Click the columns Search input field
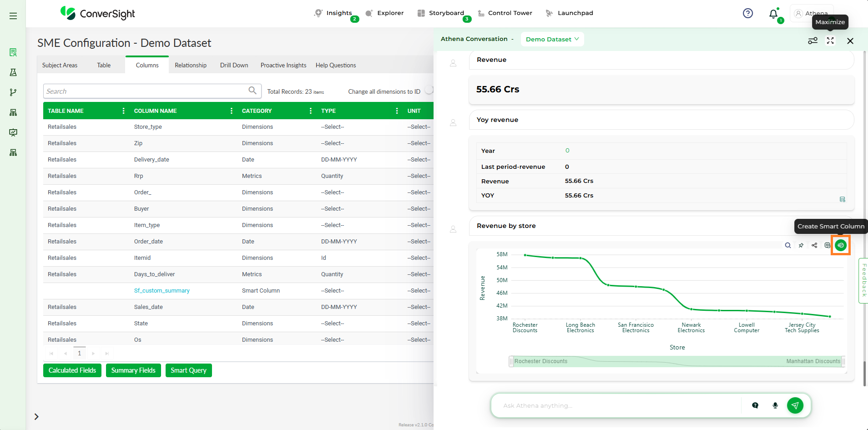 click(146, 91)
